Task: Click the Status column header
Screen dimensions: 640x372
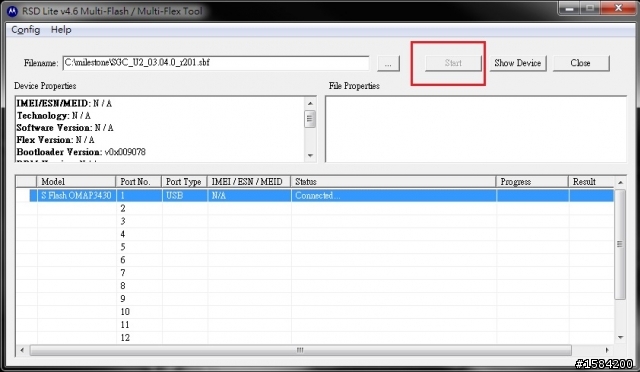Action: pos(393,182)
